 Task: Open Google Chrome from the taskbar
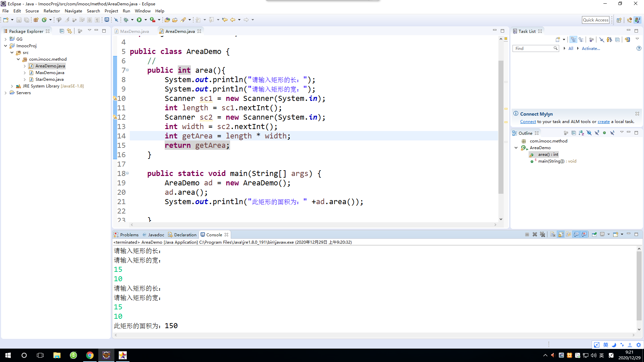(90, 355)
